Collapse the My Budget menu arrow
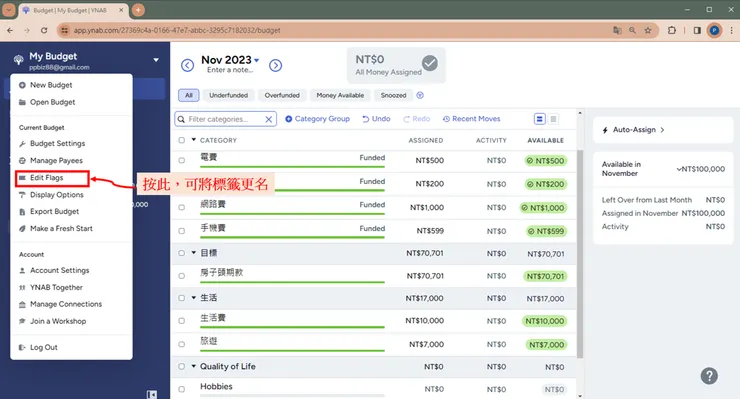This screenshot has height=399, width=740. [156, 60]
